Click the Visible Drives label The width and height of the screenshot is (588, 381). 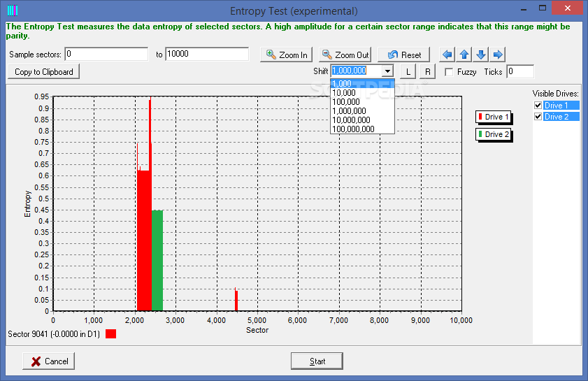pos(555,94)
